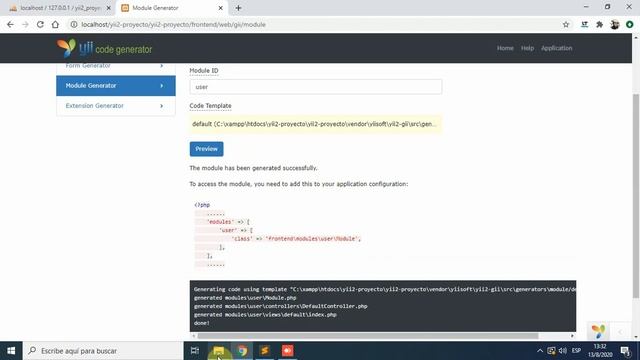Click the DefaultController.php log line
This screenshot has height=360, width=640.
coord(280,306)
